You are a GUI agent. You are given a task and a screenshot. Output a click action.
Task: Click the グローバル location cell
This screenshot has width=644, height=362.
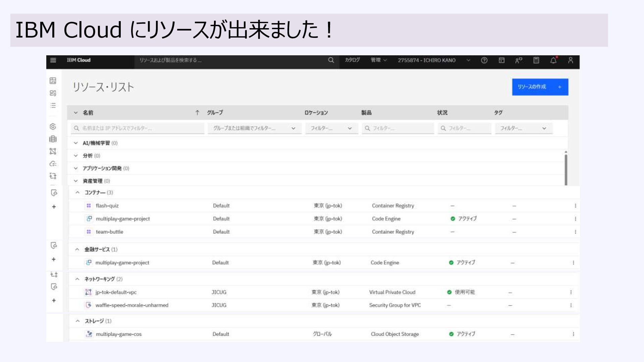click(322, 334)
